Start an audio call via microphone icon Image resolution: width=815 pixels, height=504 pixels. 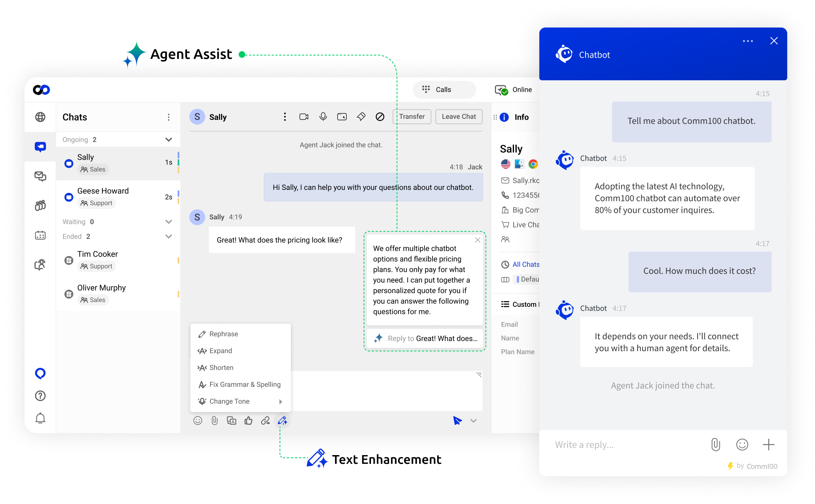323,117
